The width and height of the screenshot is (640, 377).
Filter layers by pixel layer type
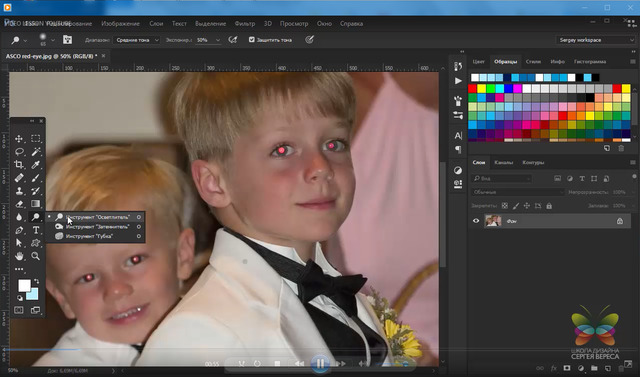558,178
